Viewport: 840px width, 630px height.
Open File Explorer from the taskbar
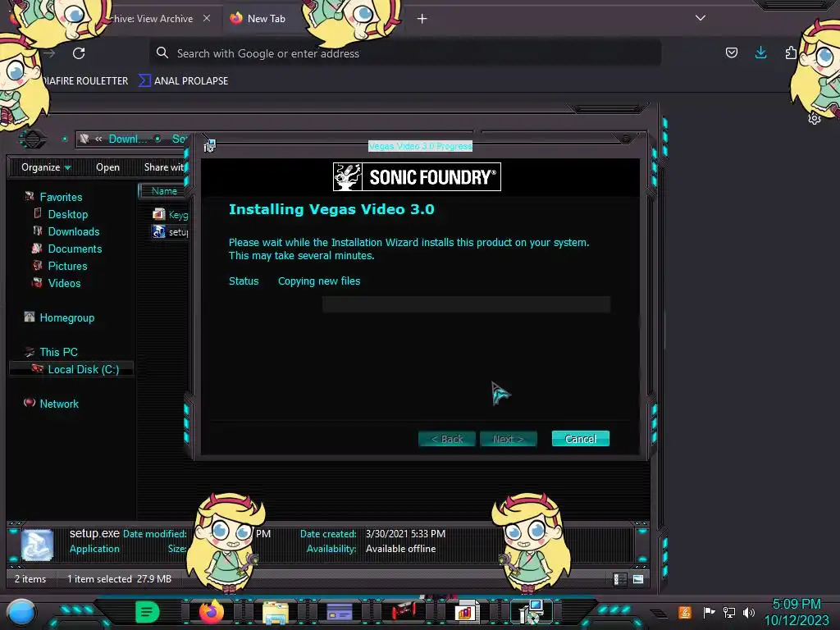[x=276, y=612]
